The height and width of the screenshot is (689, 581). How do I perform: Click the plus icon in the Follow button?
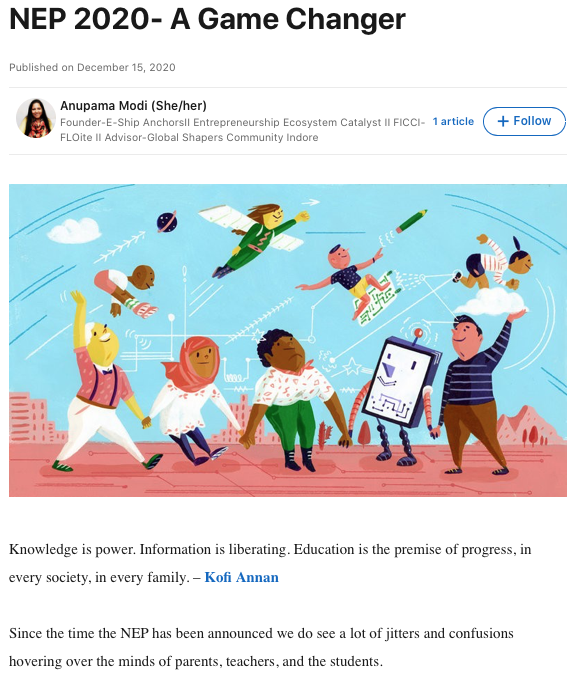click(x=502, y=121)
